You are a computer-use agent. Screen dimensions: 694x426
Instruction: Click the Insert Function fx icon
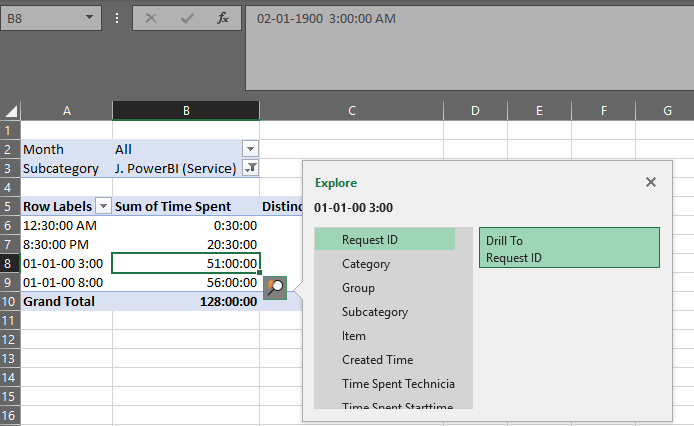tap(223, 18)
